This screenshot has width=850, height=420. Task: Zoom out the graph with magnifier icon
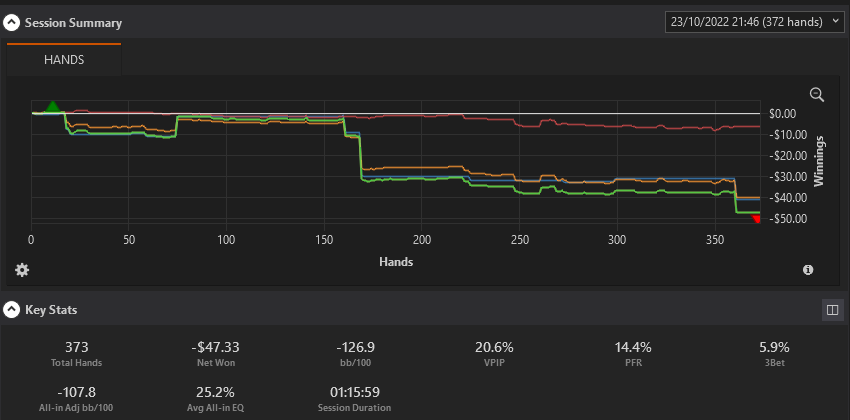tap(816, 95)
